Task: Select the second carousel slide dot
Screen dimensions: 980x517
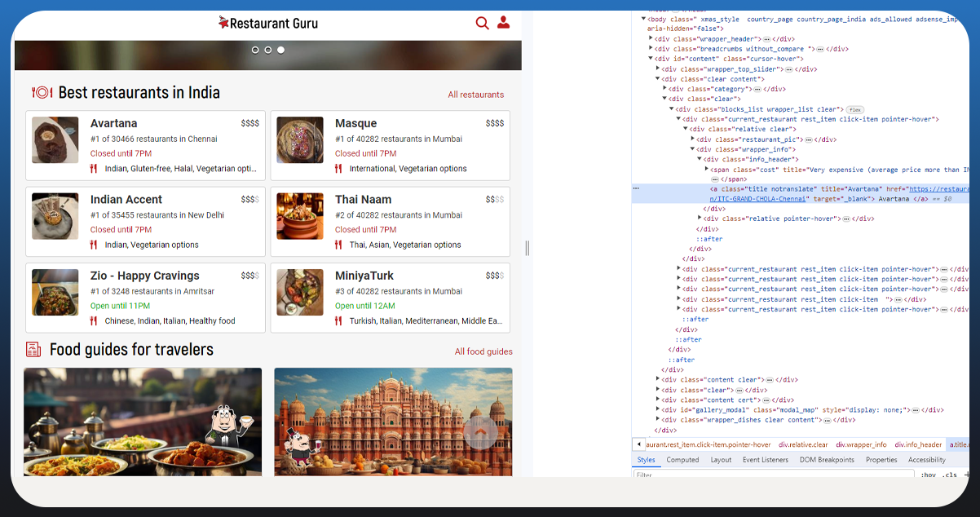Action: click(268, 50)
